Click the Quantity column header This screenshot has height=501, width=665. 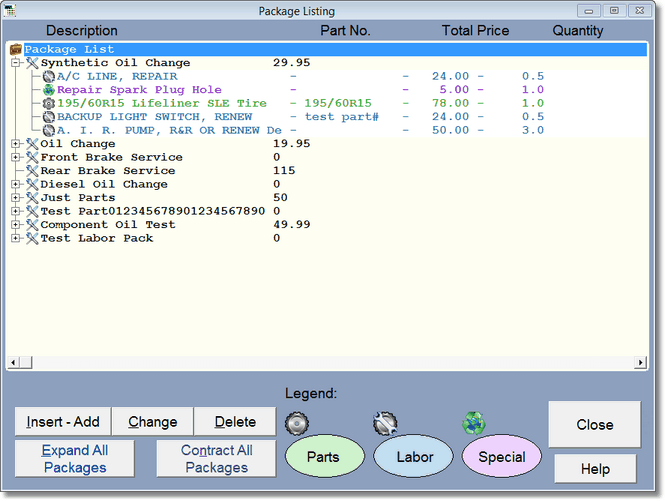(x=578, y=31)
